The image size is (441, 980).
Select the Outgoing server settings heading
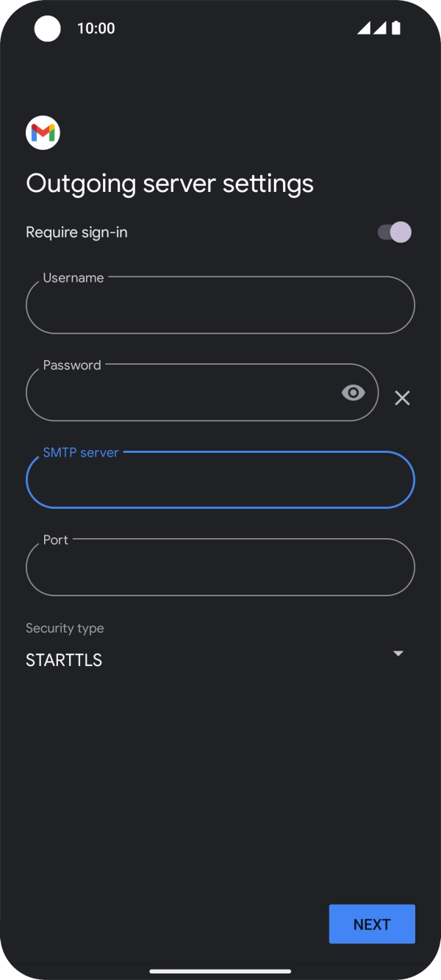pyautogui.click(x=170, y=183)
